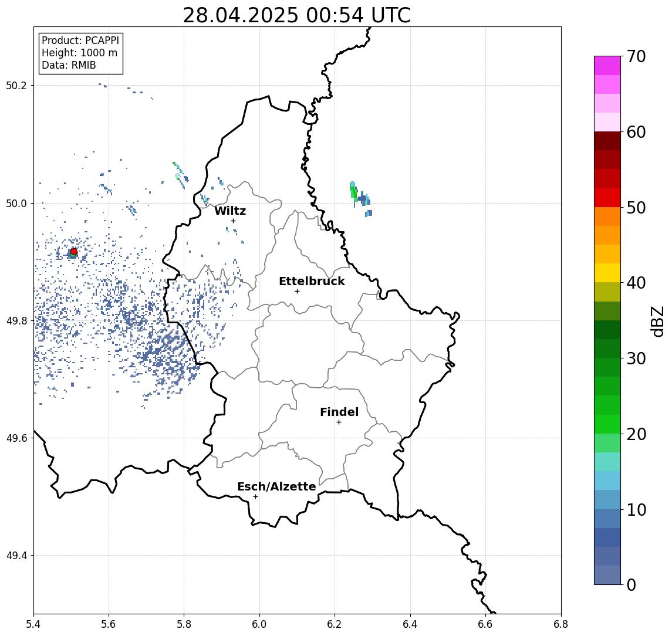This screenshot has height=636, width=672.
Task: Select the Wiltz city label
Action: click(230, 211)
